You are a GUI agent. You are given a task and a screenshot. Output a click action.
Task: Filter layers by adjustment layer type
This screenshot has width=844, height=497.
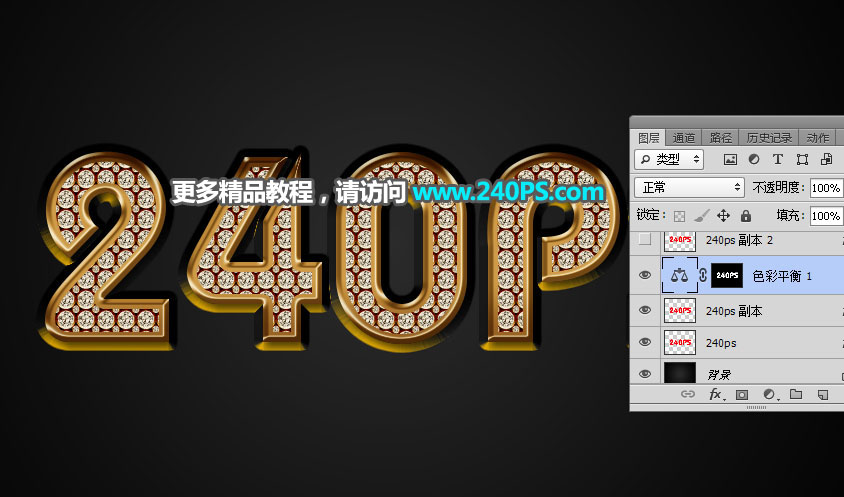[x=754, y=159]
